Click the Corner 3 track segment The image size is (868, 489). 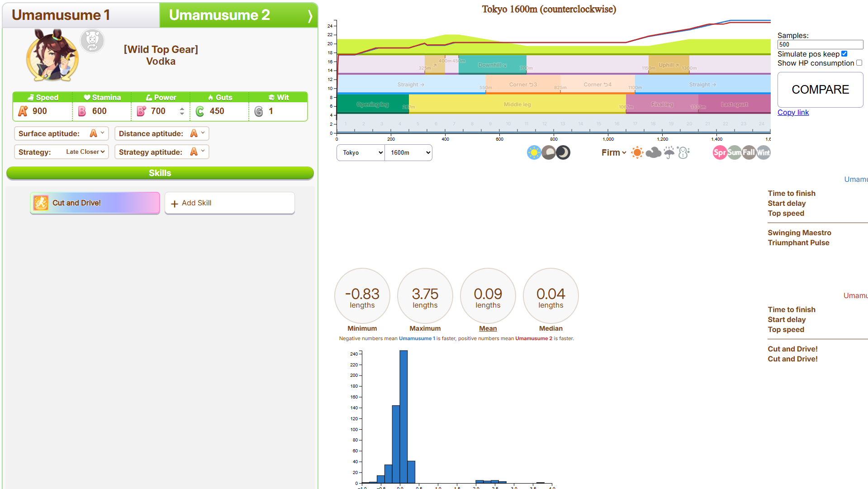click(523, 84)
